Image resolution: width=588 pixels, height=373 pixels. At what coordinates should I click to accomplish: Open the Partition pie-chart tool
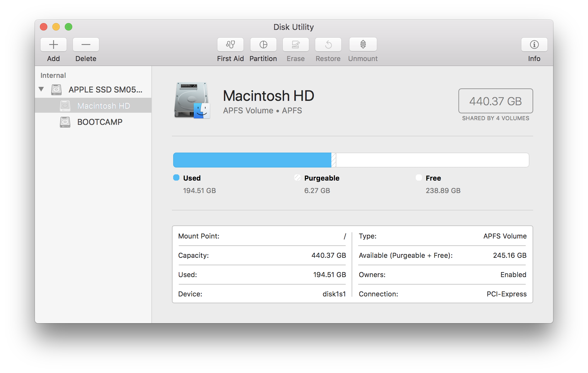(263, 45)
